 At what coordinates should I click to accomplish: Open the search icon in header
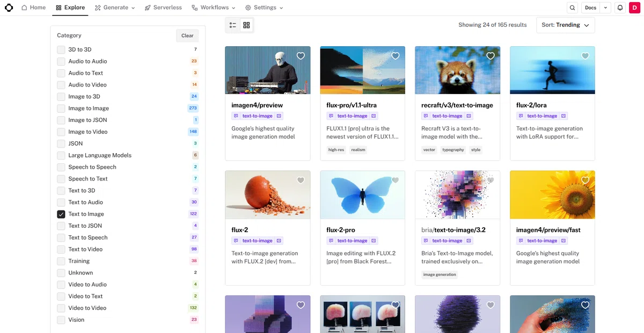[x=573, y=8]
